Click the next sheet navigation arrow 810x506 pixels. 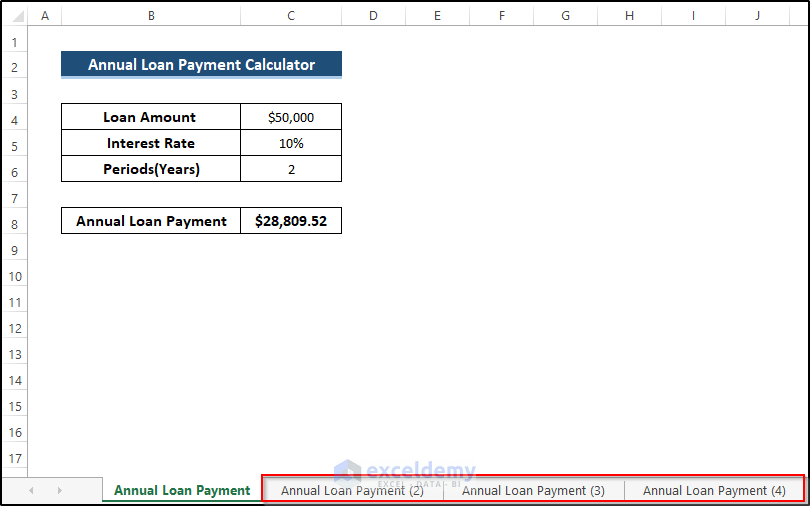tap(60, 490)
